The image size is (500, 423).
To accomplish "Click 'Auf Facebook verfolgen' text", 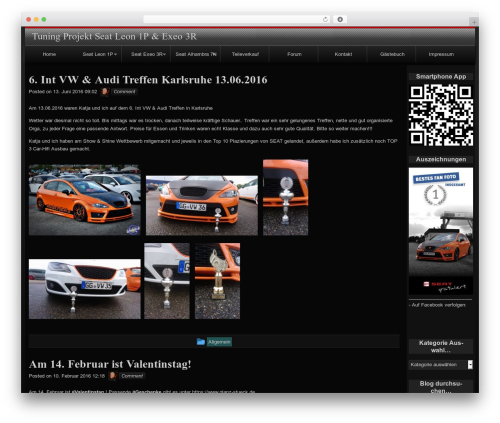I will pyautogui.click(x=437, y=305).
